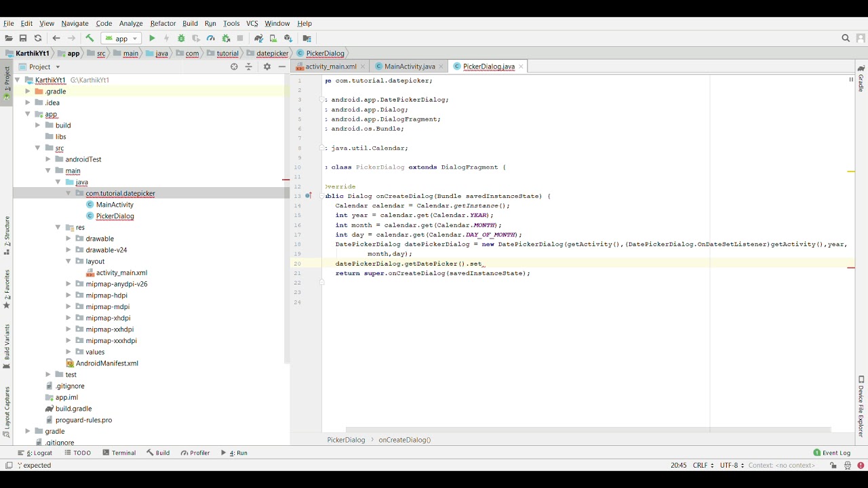
Task: Click the Debug app bug icon
Action: (x=181, y=39)
